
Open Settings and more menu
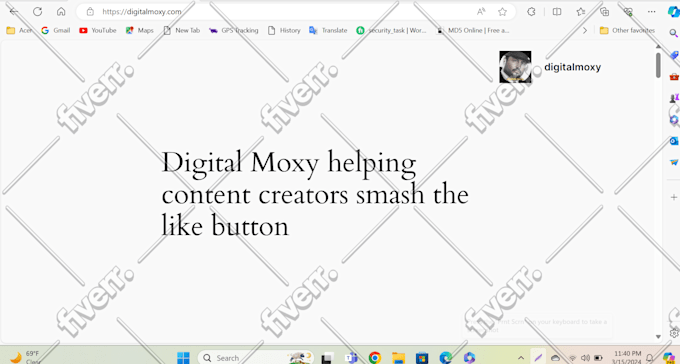(651, 12)
